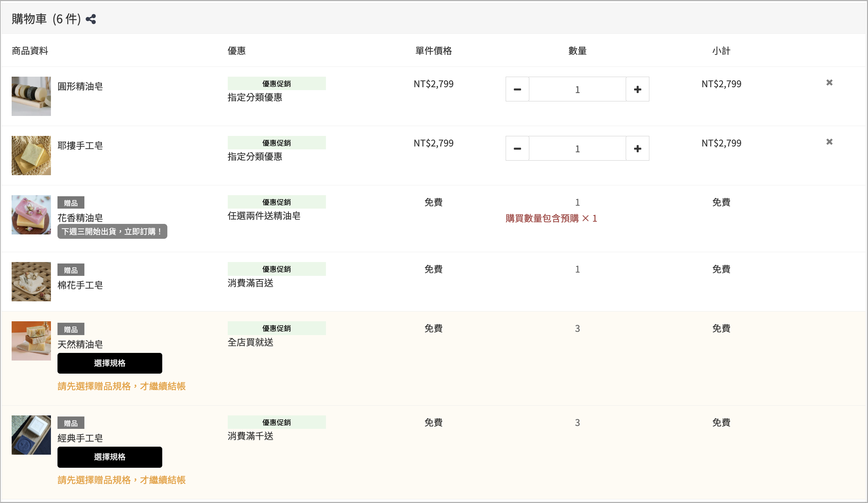Remove 耶摟手工皂 from cart

coord(829,142)
